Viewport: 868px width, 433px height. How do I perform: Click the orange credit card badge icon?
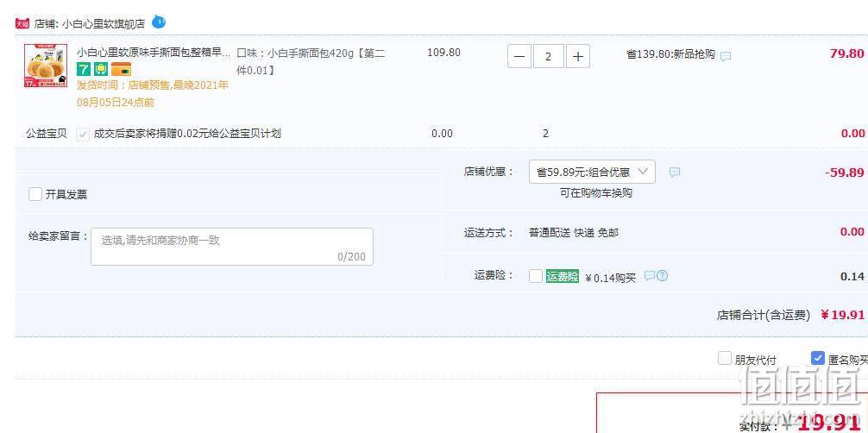121,69
